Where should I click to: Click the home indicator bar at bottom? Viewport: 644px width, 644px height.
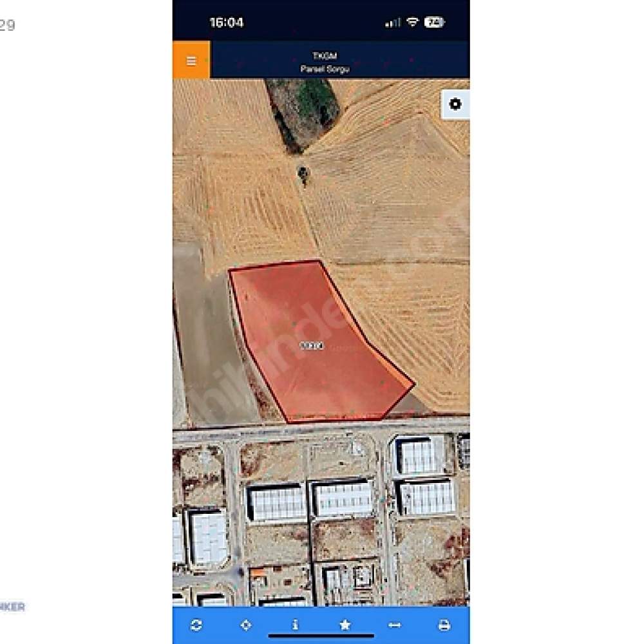[x=321, y=636]
